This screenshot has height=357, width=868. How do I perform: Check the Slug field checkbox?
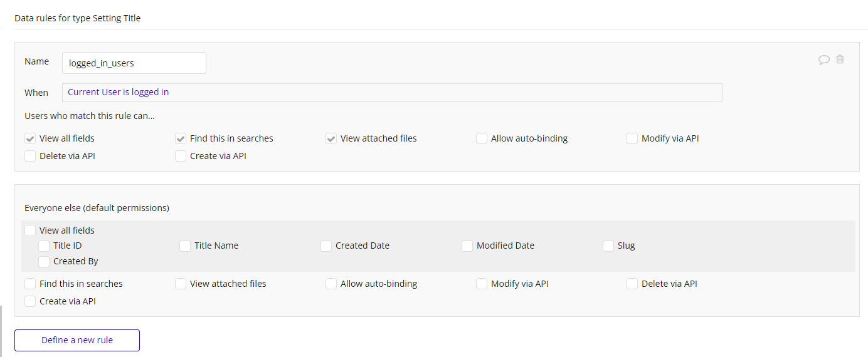click(x=608, y=246)
